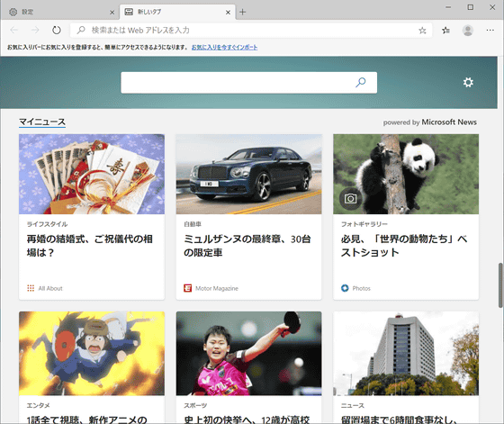Click the magnifier icon in page search box

tap(361, 82)
